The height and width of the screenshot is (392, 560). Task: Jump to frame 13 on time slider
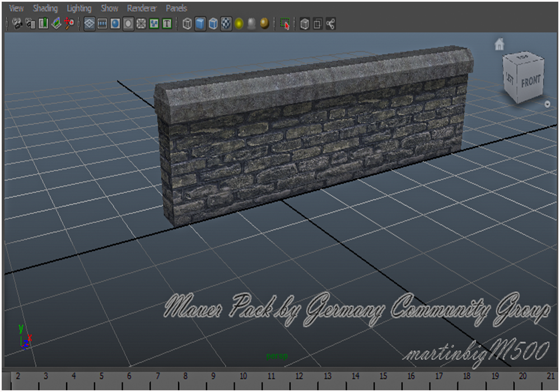pos(328,376)
